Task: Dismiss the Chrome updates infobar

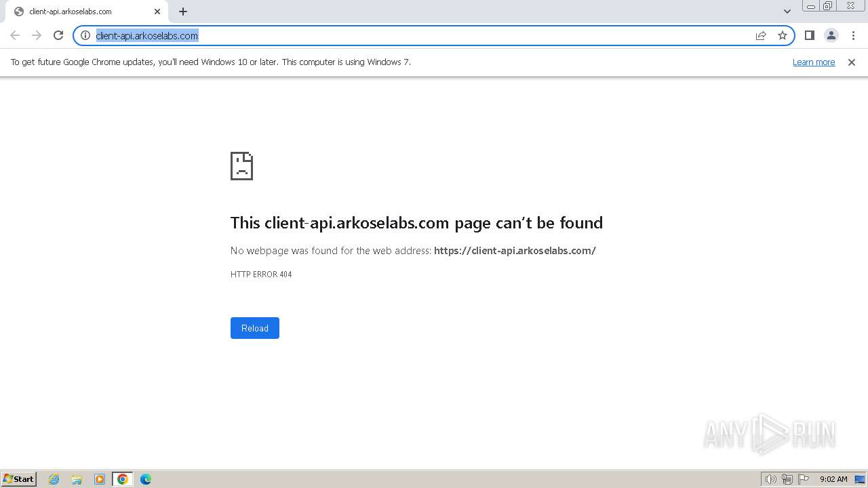Action: [x=852, y=62]
